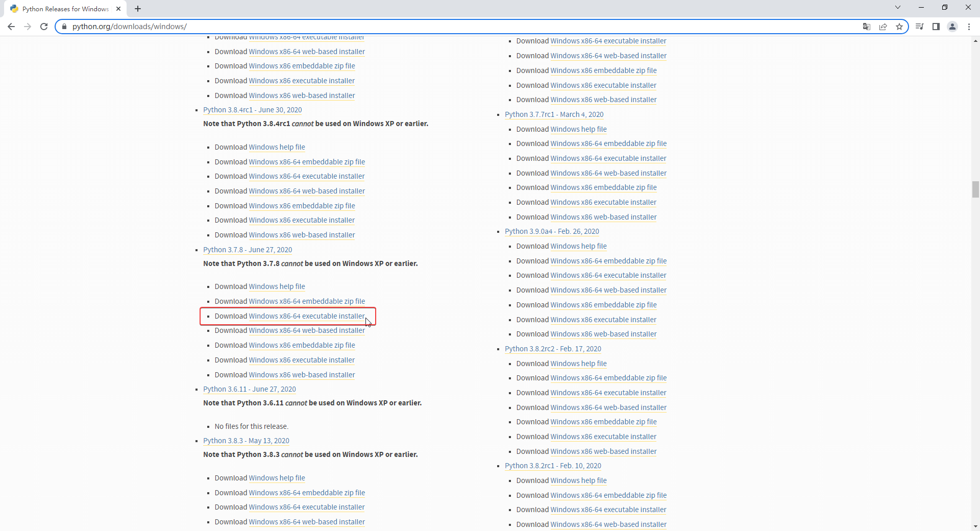
Task: Open the media control icon in the toolbar
Action: [x=919, y=27]
